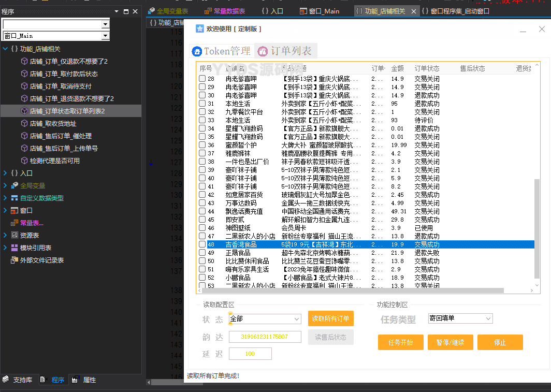Click the 模块引用表 icon in tree
The width and height of the screenshot is (551, 392).
point(15,248)
